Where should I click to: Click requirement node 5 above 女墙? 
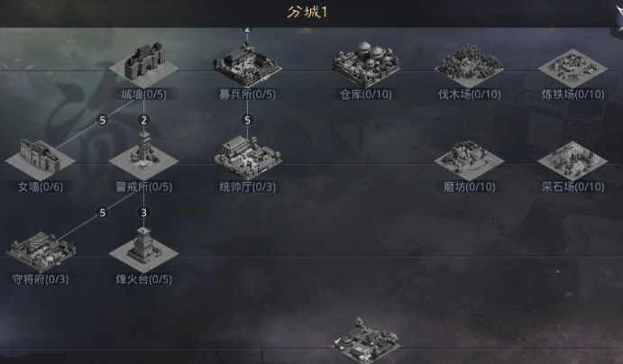103,120
